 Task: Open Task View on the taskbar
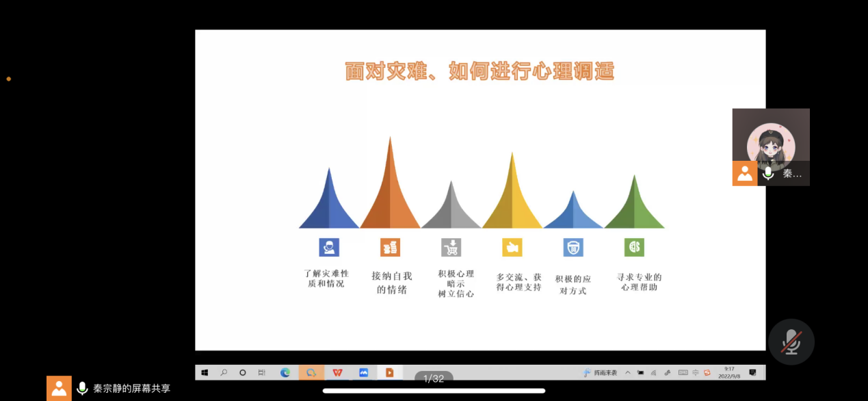click(x=262, y=372)
